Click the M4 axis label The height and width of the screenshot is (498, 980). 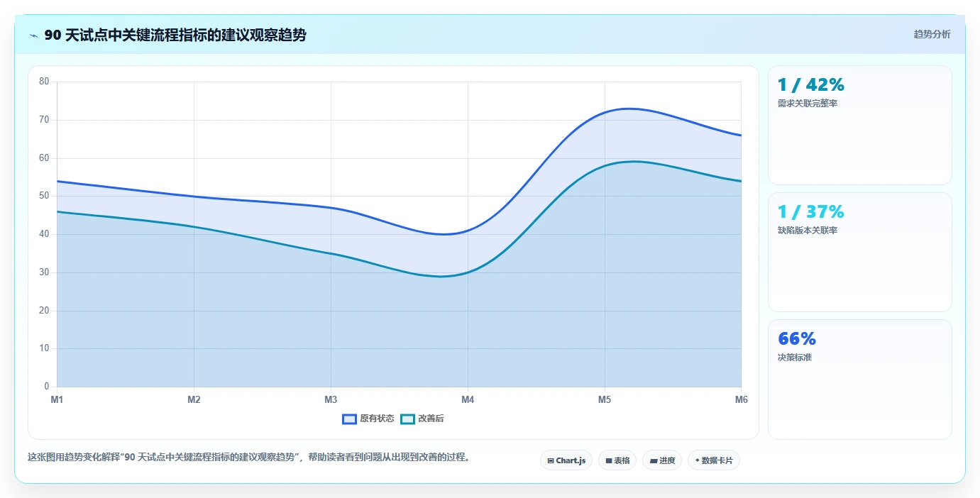click(x=468, y=400)
